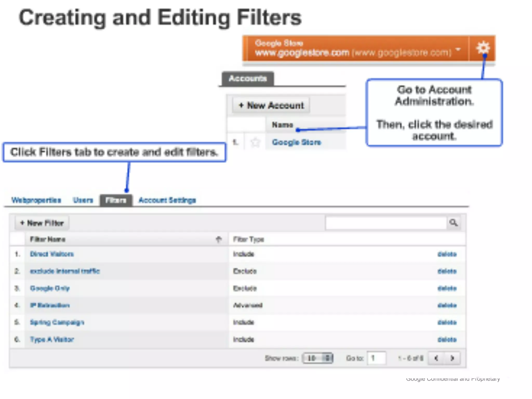The height and width of the screenshot is (399, 532).
Task: Go to previous page arrow
Action: (436, 358)
